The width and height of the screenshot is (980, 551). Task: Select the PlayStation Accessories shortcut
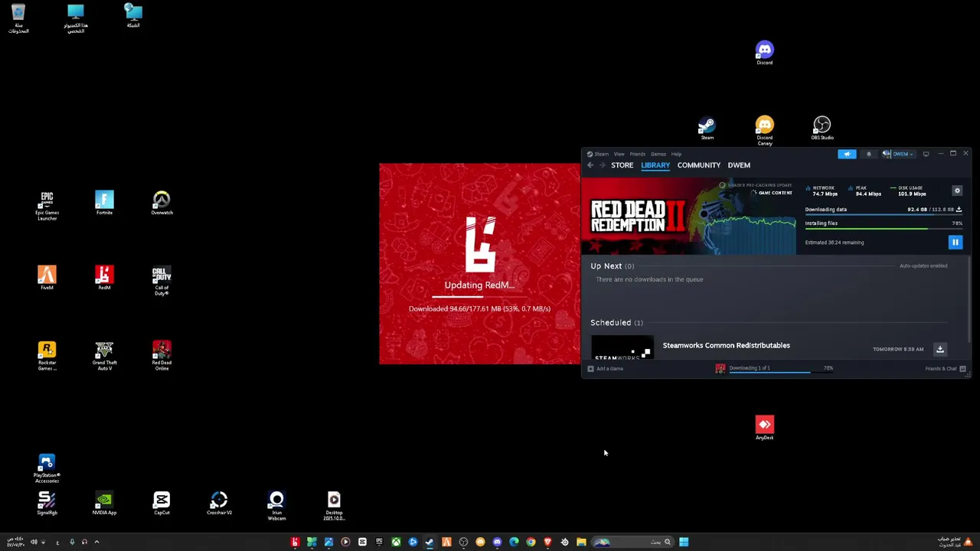tap(47, 469)
